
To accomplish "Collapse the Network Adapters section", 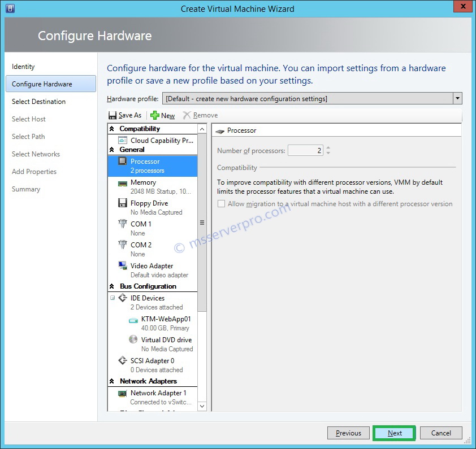I will (x=112, y=381).
